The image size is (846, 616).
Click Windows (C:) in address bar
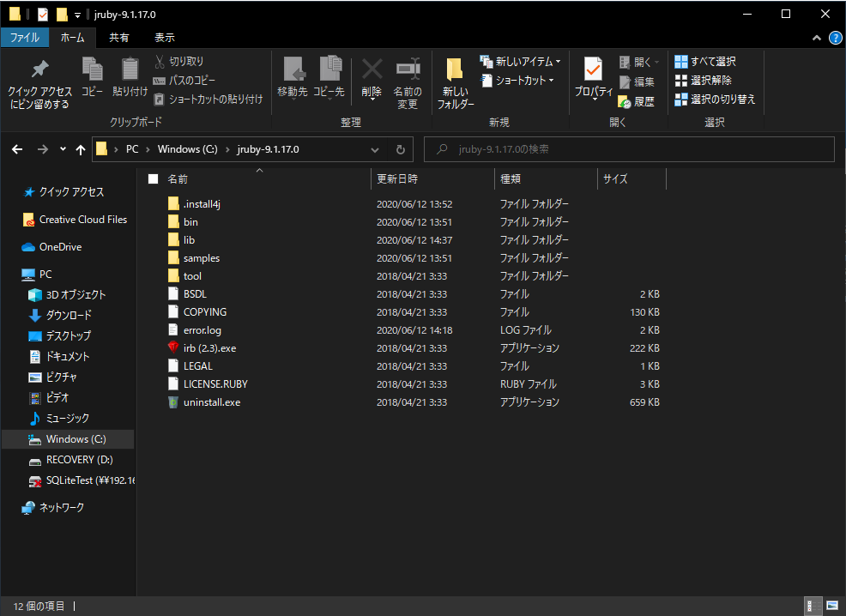coord(187,149)
